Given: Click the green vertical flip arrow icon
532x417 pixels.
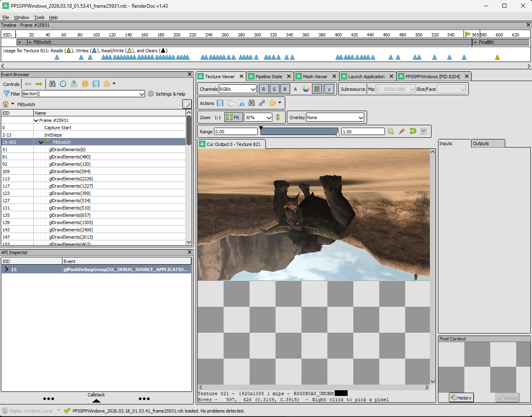Looking at the screenshot, I should pos(278,118).
